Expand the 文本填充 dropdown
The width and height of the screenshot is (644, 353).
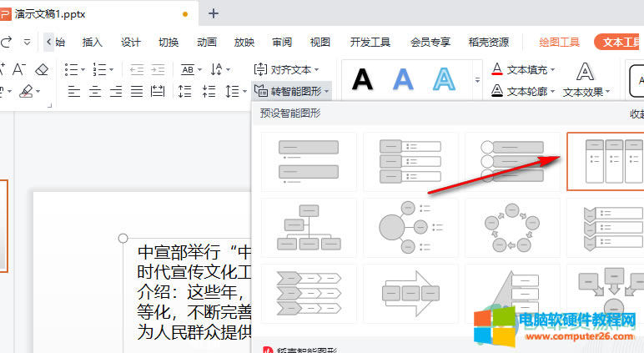click(552, 69)
